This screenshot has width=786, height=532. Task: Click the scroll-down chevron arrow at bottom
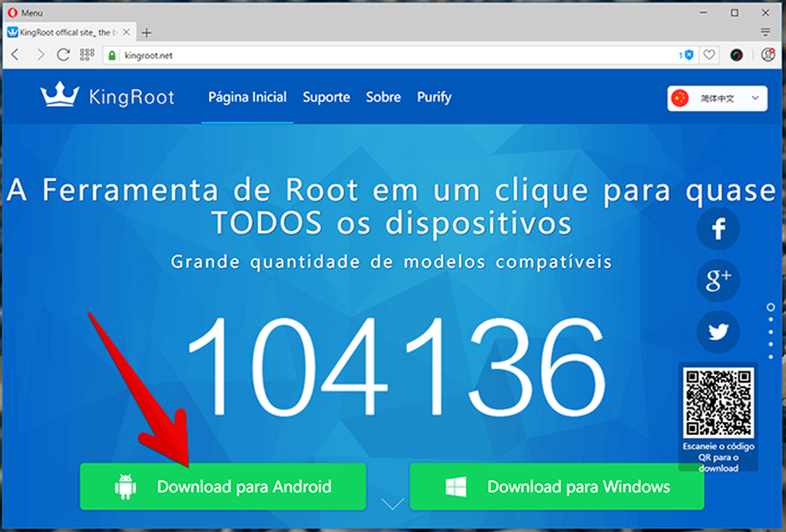pyautogui.click(x=393, y=504)
